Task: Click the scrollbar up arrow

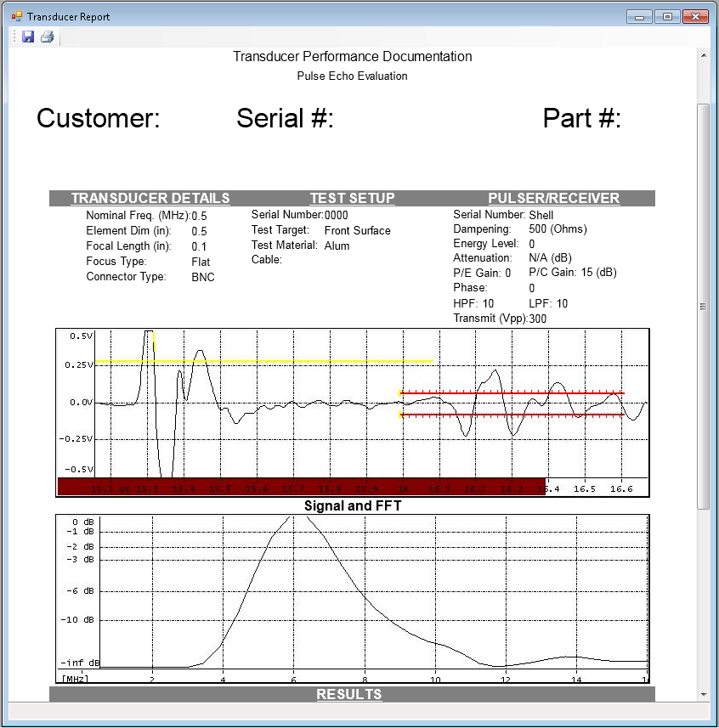Action: pyautogui.click(x=703, y=54)
